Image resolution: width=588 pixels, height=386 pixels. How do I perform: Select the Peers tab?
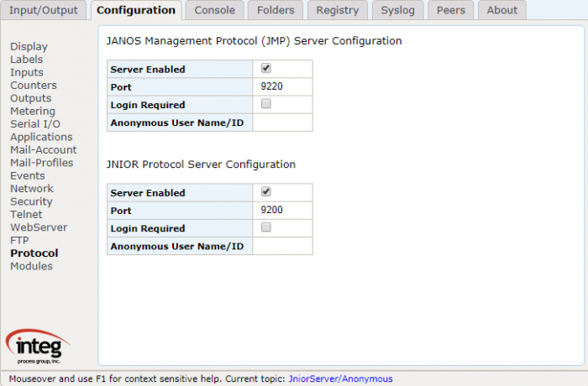coord(451,10)
